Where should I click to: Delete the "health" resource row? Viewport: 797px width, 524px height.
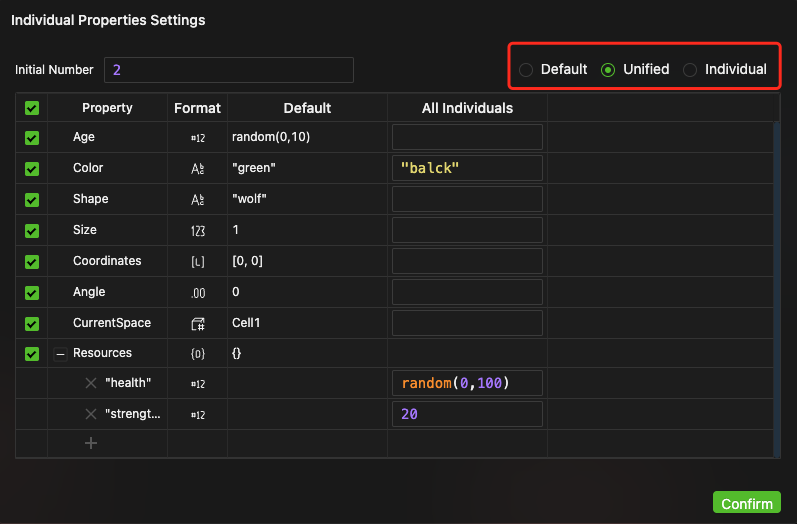(x=91, y=383)
